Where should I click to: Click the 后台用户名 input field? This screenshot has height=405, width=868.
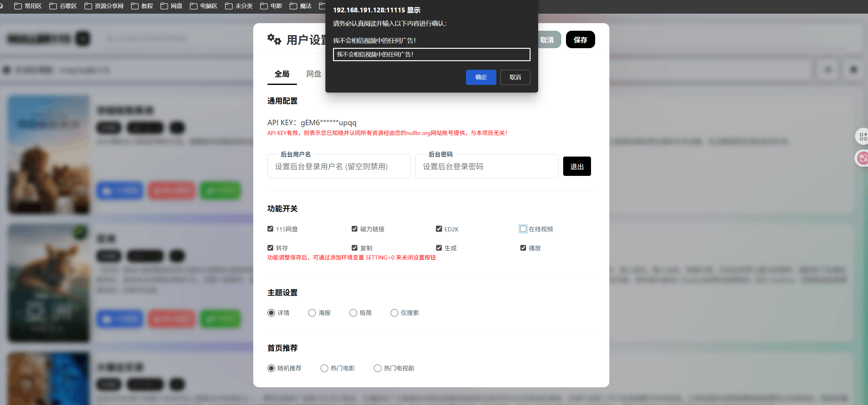click(339, 167)
